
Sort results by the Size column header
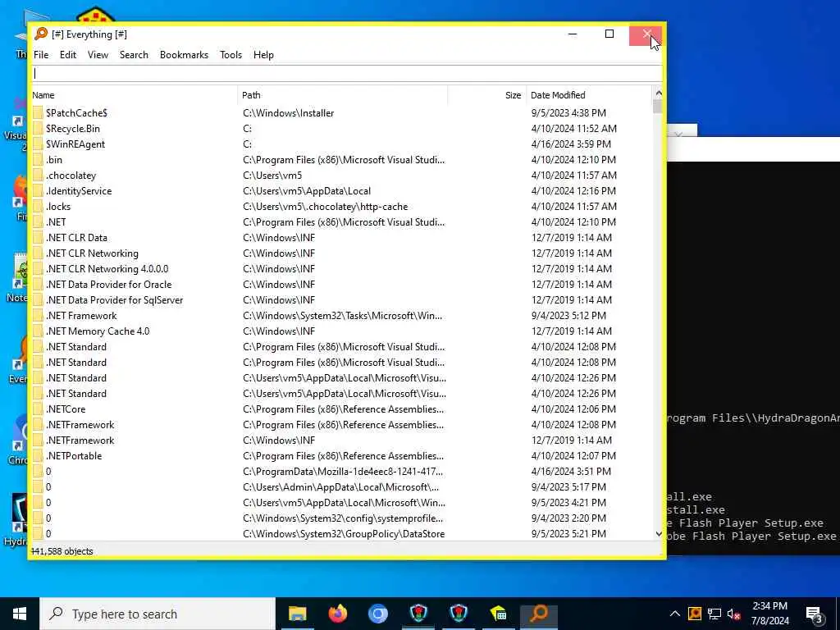coord(487,95)
